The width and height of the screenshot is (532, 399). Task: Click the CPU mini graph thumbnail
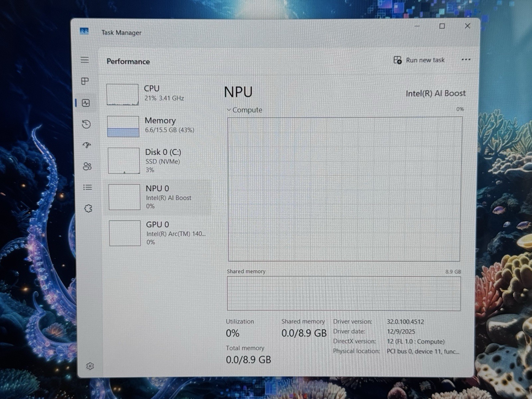click(122, 94)
